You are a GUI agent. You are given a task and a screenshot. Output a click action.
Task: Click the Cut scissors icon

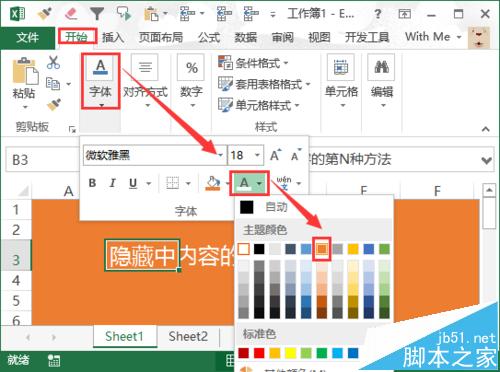(53, 62)
